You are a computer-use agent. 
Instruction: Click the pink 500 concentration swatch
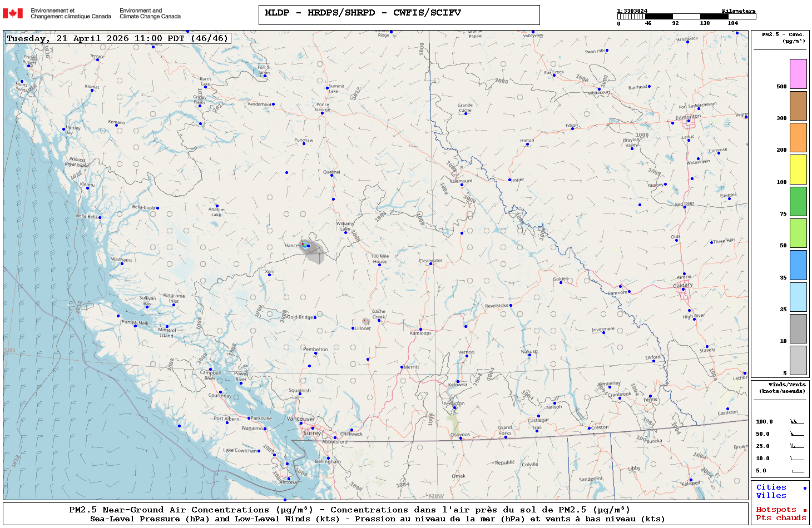click(x=798, y=74)
